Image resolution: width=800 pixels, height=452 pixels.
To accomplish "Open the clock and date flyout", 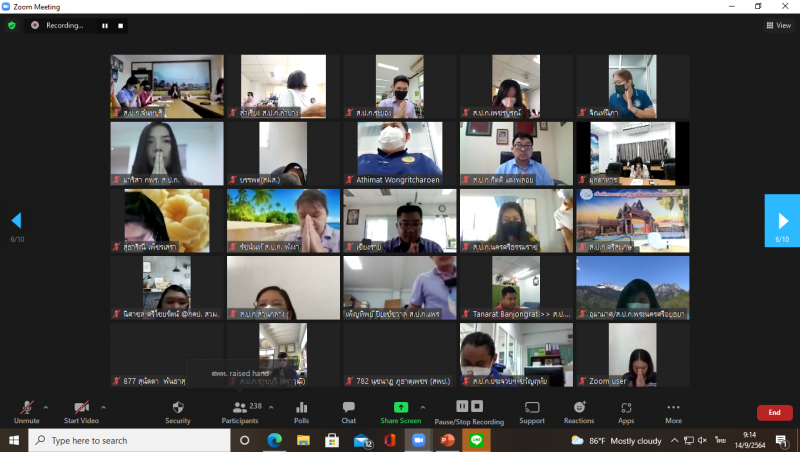I will tap(749, 440).
